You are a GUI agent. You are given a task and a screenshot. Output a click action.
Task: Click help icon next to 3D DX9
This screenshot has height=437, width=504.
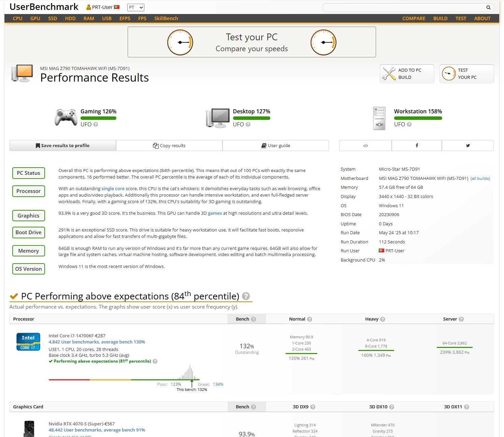(313, 407)
